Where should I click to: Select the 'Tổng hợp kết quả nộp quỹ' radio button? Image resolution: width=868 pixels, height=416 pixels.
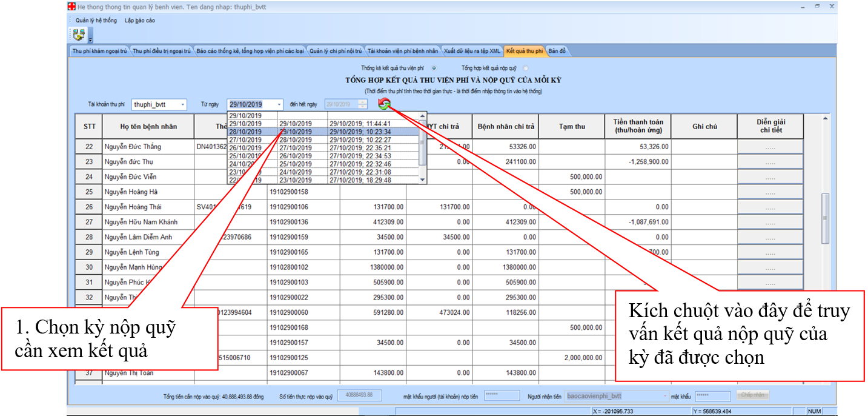pos(525,69)
